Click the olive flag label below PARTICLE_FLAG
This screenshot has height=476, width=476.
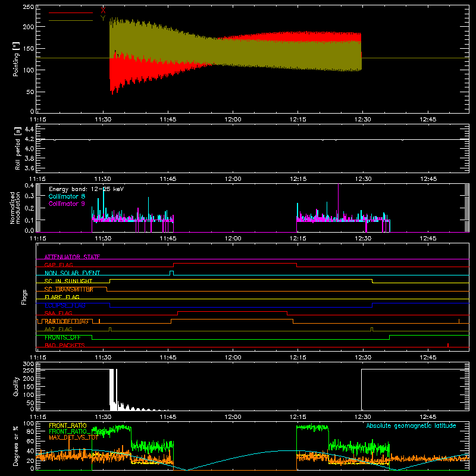[58, 329]
